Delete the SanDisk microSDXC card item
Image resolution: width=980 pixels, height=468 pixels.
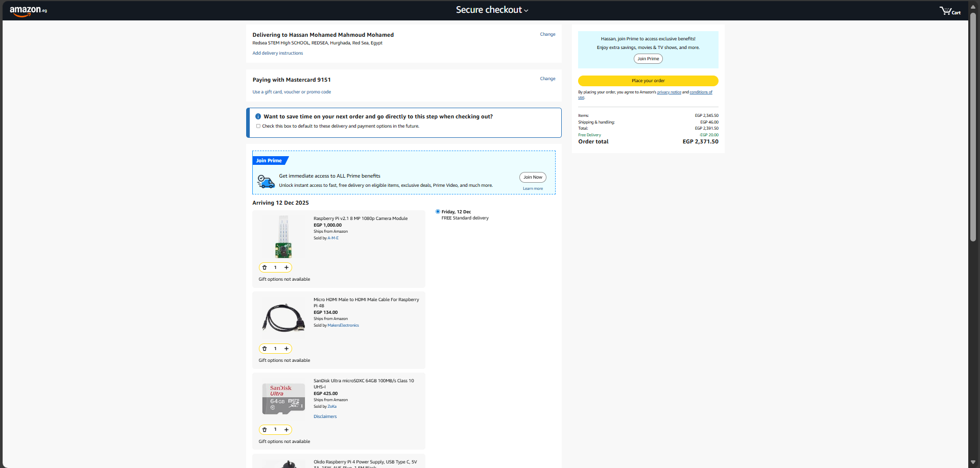265,430
